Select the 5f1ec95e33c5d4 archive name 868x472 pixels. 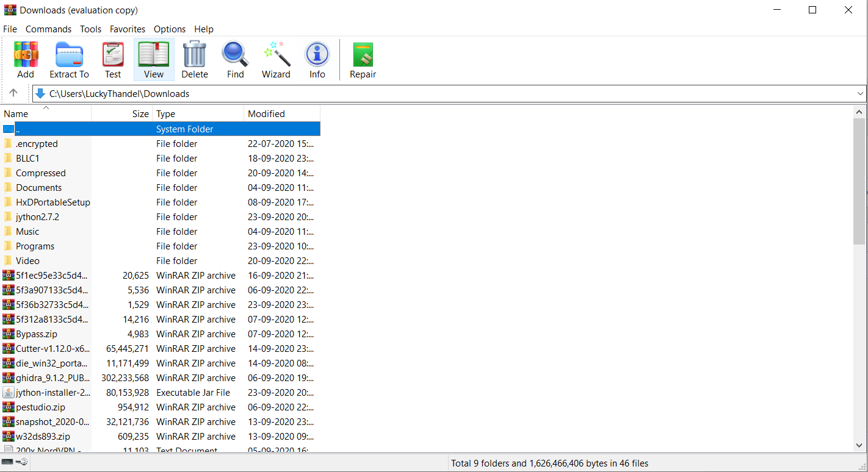(52, 276)
